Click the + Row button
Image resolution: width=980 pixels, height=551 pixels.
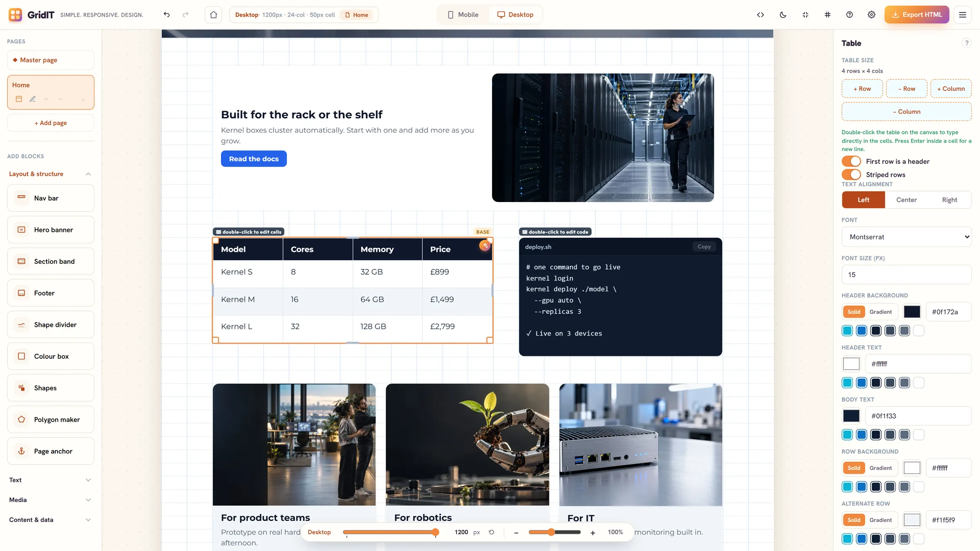862,89
